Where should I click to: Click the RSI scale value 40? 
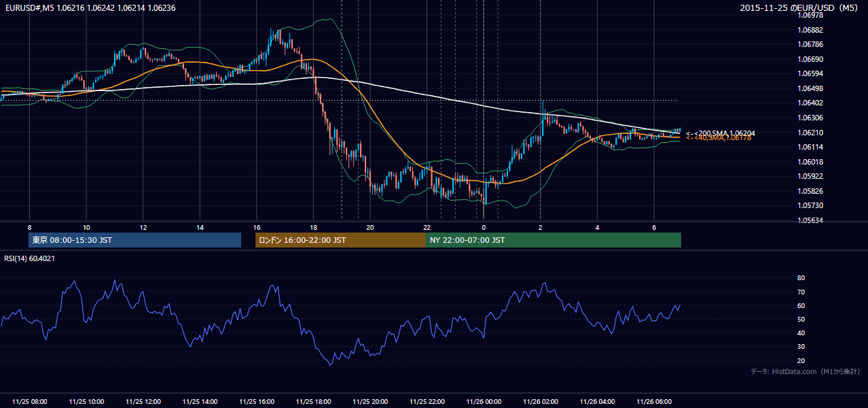[801, 333]
